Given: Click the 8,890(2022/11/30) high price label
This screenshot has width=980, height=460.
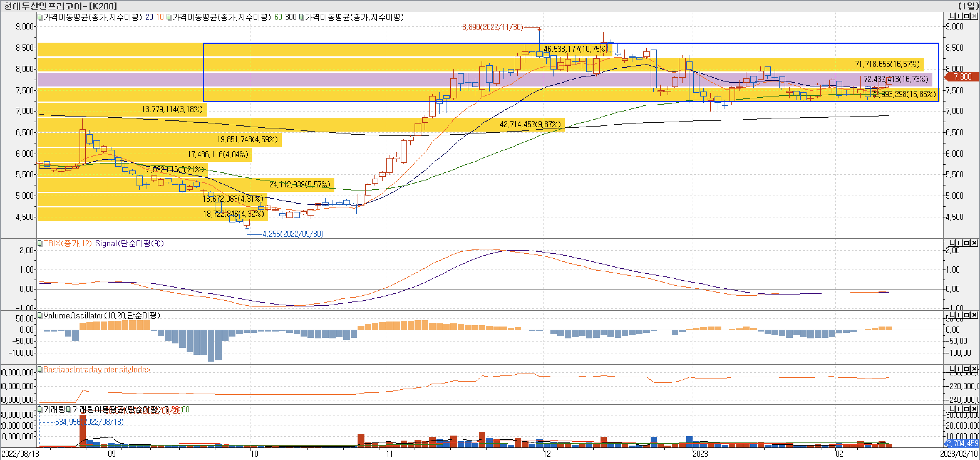Looking at the screenshot, I should click(492, 27).
